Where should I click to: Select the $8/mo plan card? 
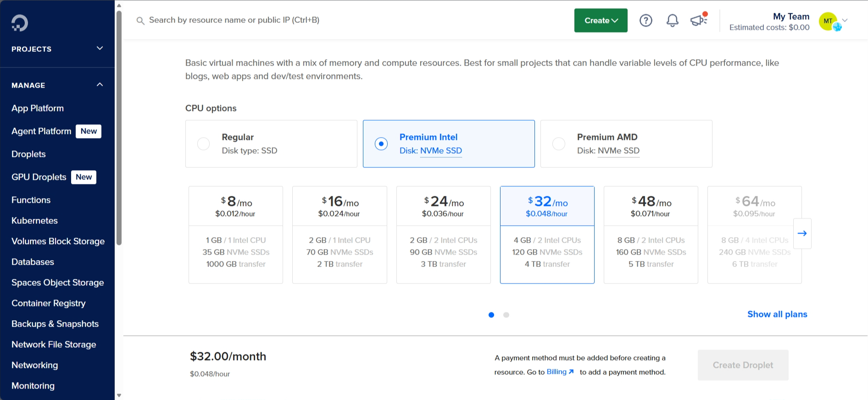click(x=236, y=235)
